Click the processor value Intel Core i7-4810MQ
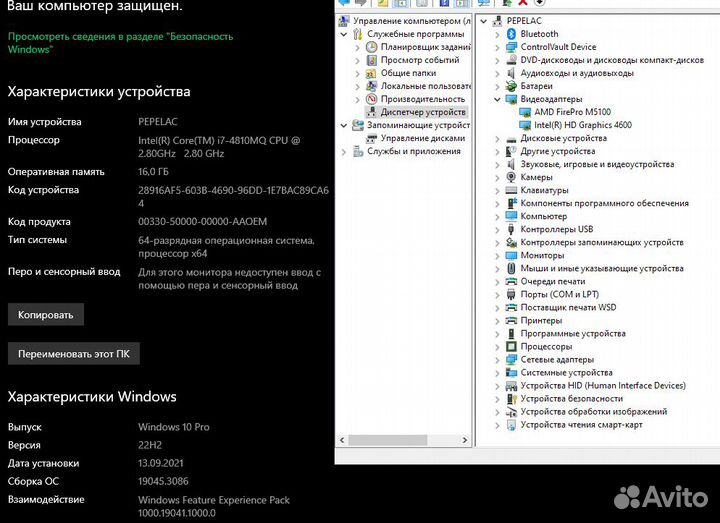Viewport: 720px width, 523px height. pos(219,147)
